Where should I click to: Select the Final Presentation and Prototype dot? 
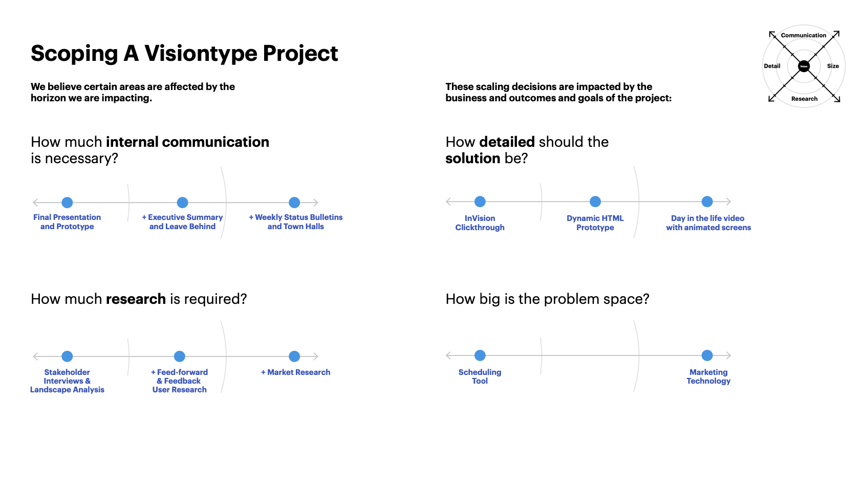click(67, 203)
